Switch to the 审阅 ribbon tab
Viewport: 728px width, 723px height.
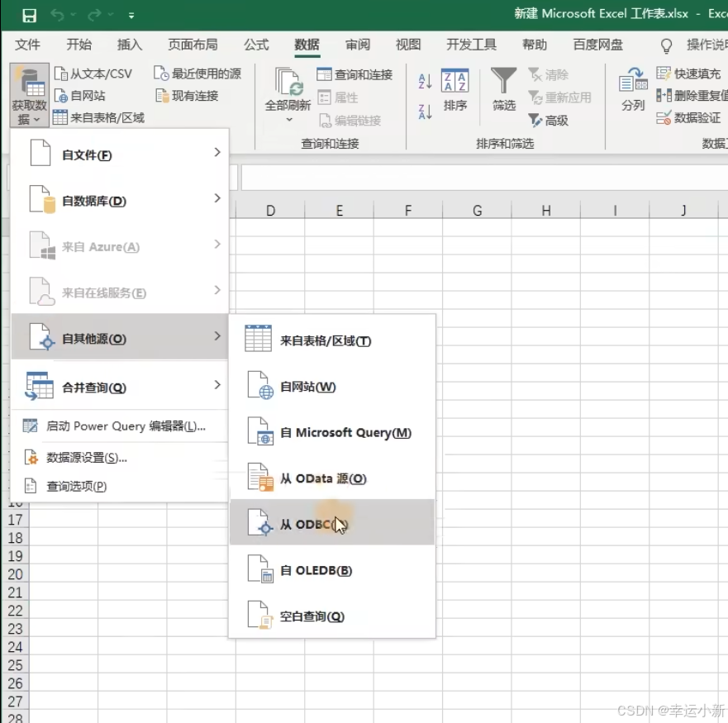[x=358, y=45]
